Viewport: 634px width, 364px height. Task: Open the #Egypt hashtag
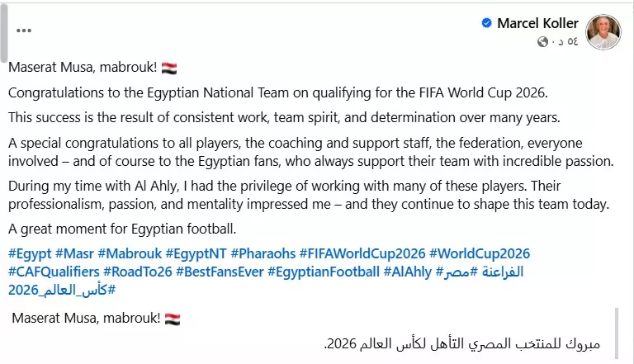pos(30,253)
